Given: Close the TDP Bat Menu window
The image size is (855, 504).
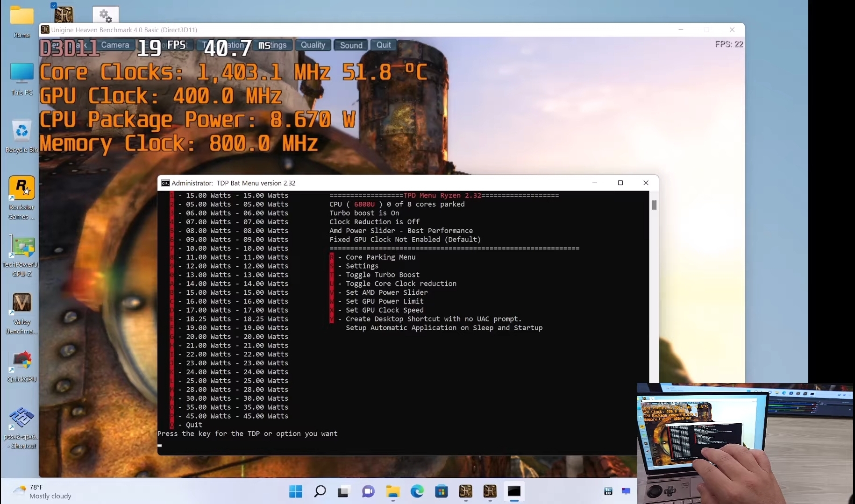Looking at the screenshot, I should pos(646,183).
